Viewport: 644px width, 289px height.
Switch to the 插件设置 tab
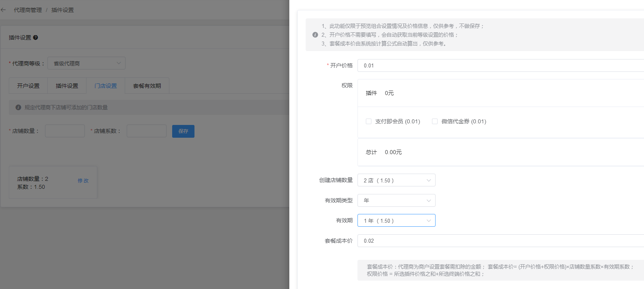pos(67,86)
